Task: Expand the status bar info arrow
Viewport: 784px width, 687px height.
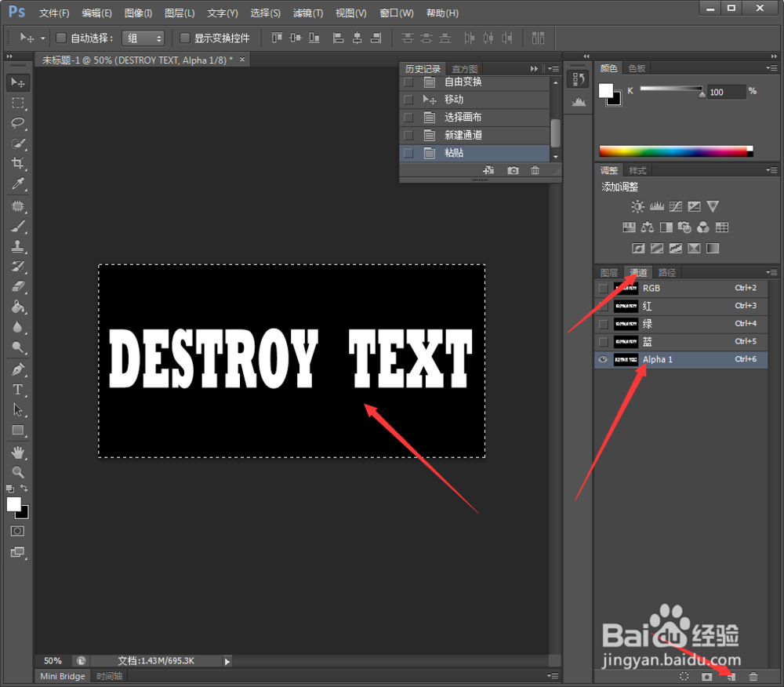Action: coord(227,661)
